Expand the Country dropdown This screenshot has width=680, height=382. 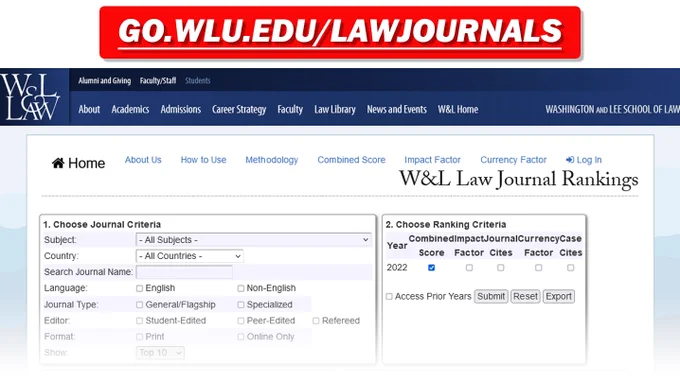(190, 256)
